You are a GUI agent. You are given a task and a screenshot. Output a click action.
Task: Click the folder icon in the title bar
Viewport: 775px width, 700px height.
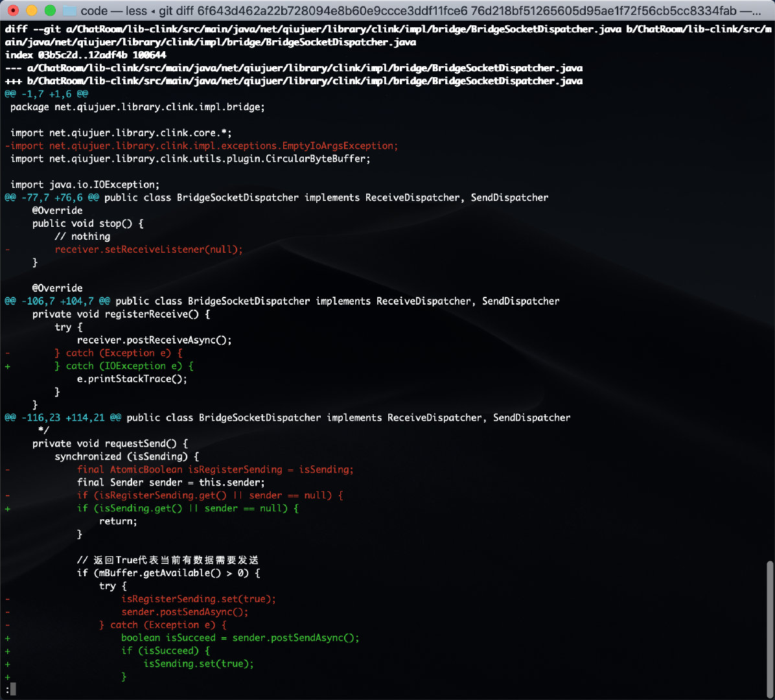[70, 10]
